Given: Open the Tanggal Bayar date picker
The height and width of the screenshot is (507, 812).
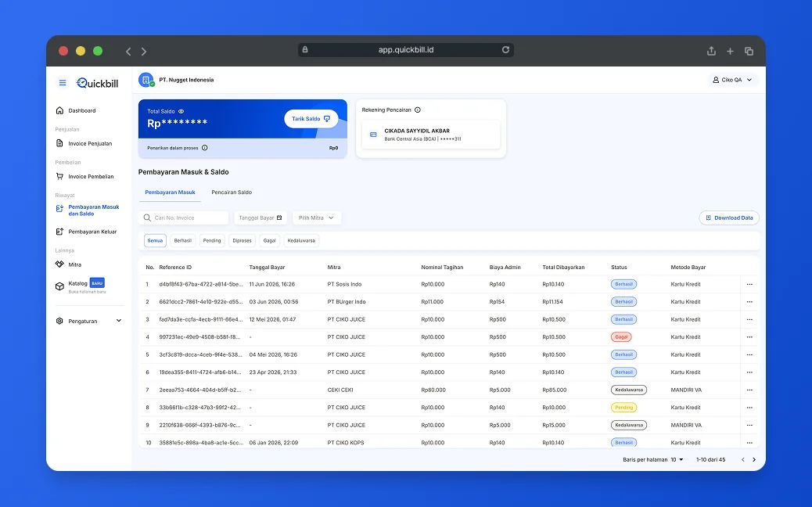Looking at the screenshot, I should pyautogui.click(x=260, y=218).
